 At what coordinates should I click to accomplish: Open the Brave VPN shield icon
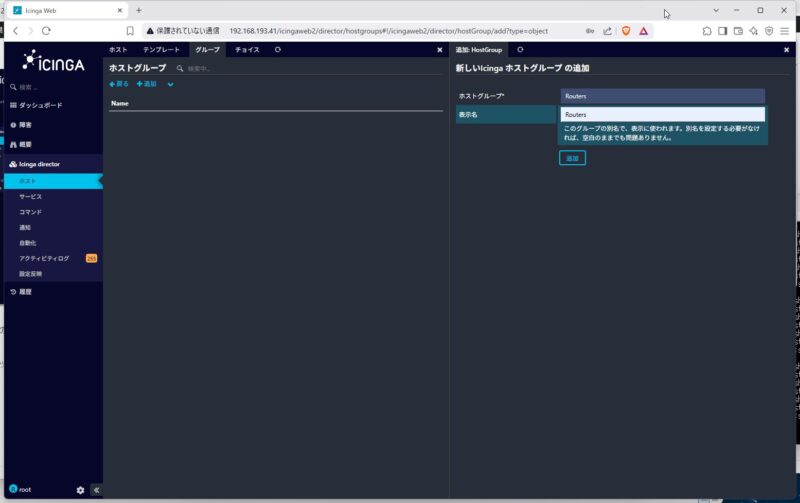(769, 31)
